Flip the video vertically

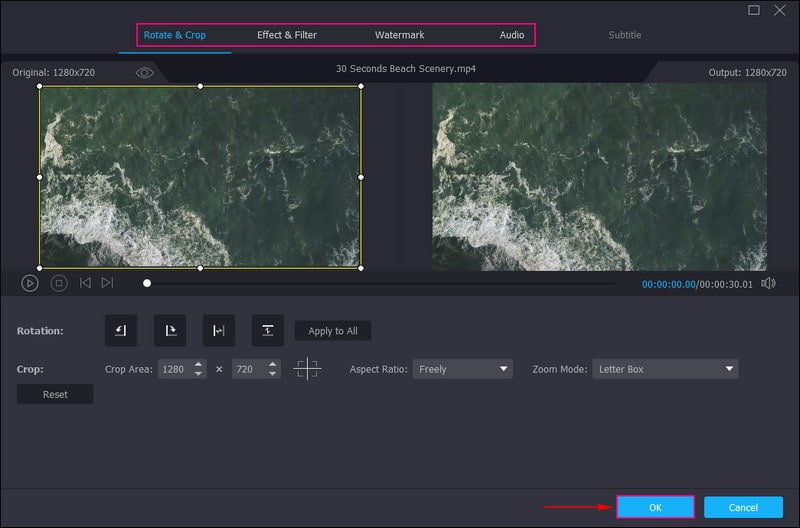coord(267,331)
